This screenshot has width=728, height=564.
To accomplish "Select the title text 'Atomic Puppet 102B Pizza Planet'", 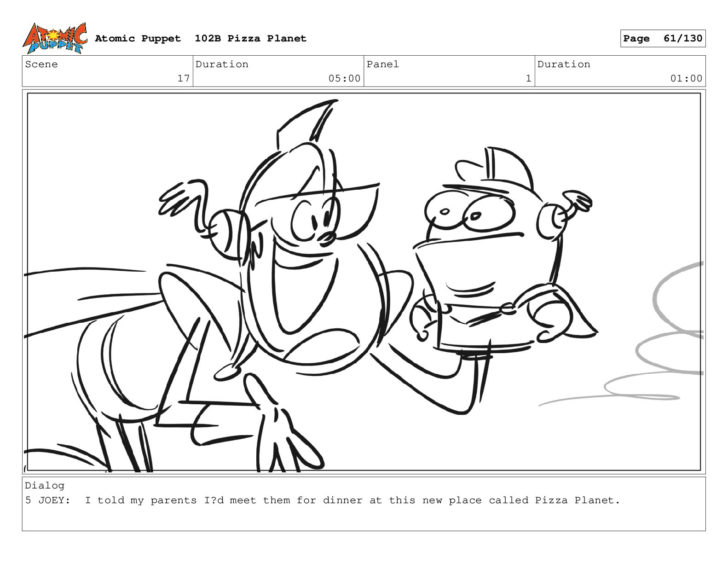I will [201, 39].
